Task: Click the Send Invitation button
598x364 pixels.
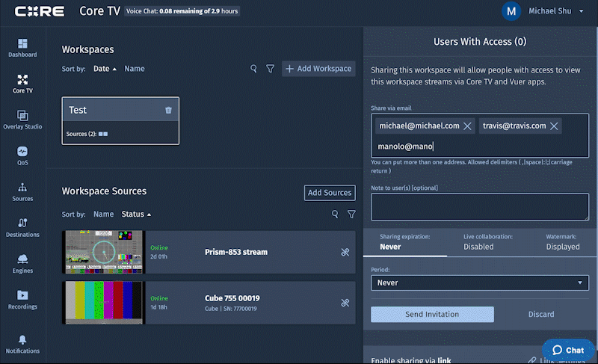Action: 432,315
